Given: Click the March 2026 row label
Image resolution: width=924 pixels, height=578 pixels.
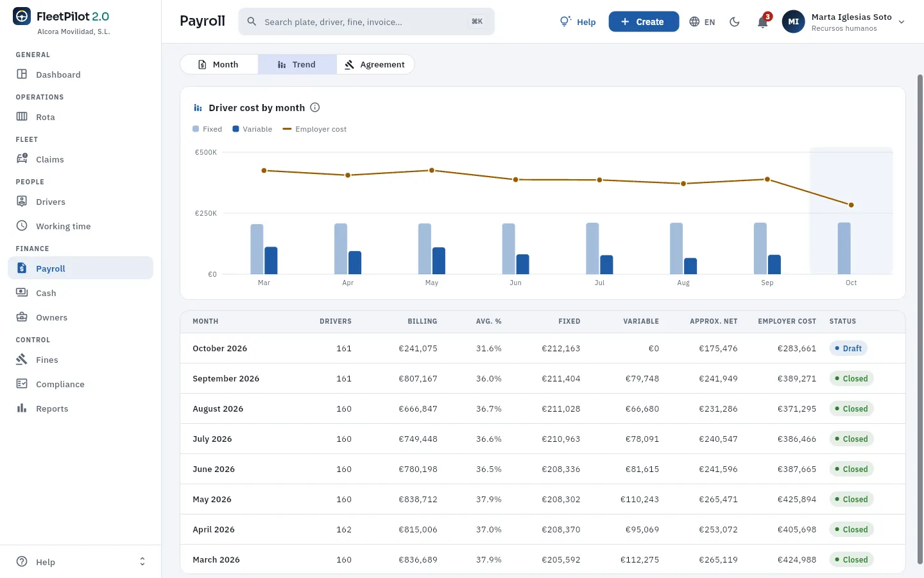Looking at the screenshot, I should 216,559.
